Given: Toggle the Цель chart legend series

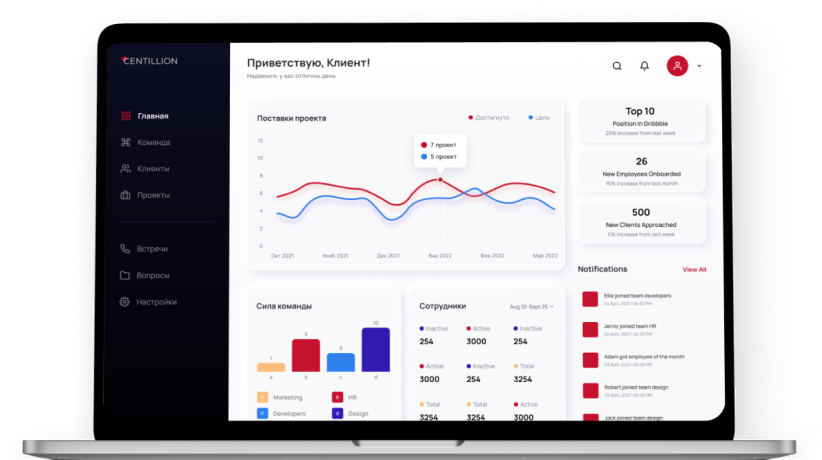Looking at the screenshot, I should (x=538, y=117).
